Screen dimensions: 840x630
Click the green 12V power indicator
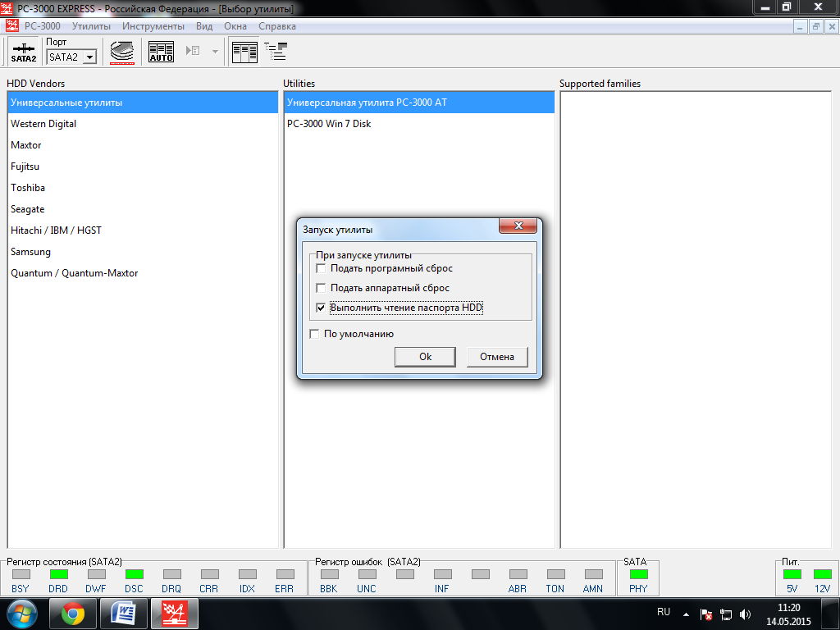point(822,574)
